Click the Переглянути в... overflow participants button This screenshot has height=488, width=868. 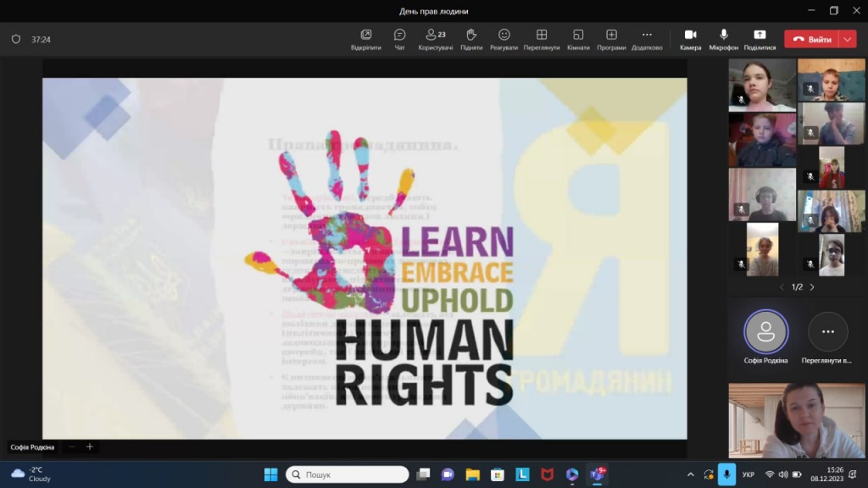coord(828,332)
